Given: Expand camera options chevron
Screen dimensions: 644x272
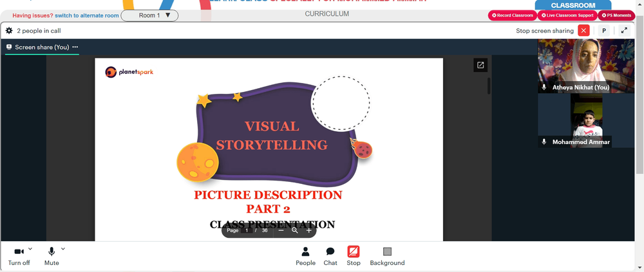Looking at the screenshot, I should tap(30, 249).
